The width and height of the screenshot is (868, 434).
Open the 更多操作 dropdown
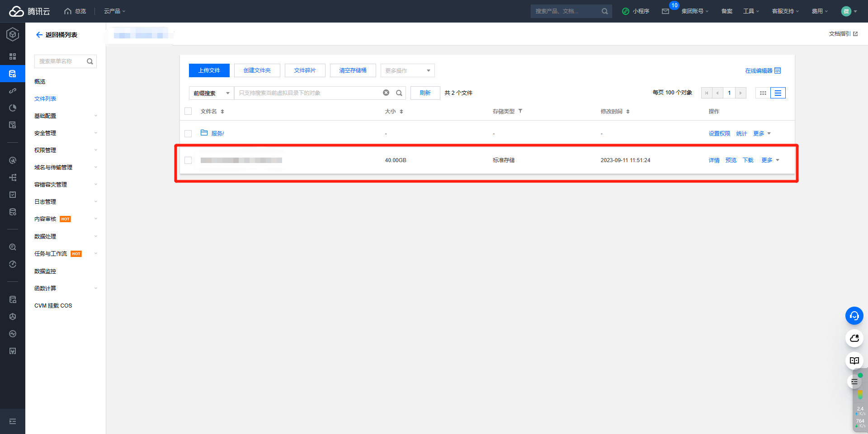point(407,71)
